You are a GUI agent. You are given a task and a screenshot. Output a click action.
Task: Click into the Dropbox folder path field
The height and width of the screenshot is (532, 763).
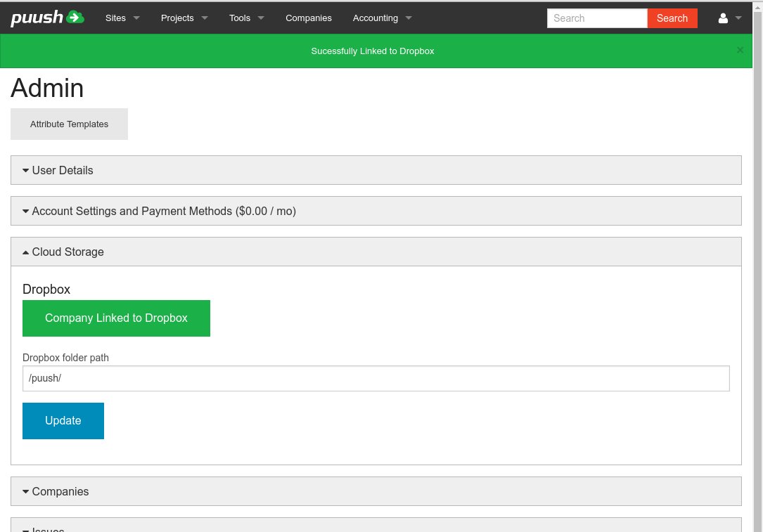point(376,378)
